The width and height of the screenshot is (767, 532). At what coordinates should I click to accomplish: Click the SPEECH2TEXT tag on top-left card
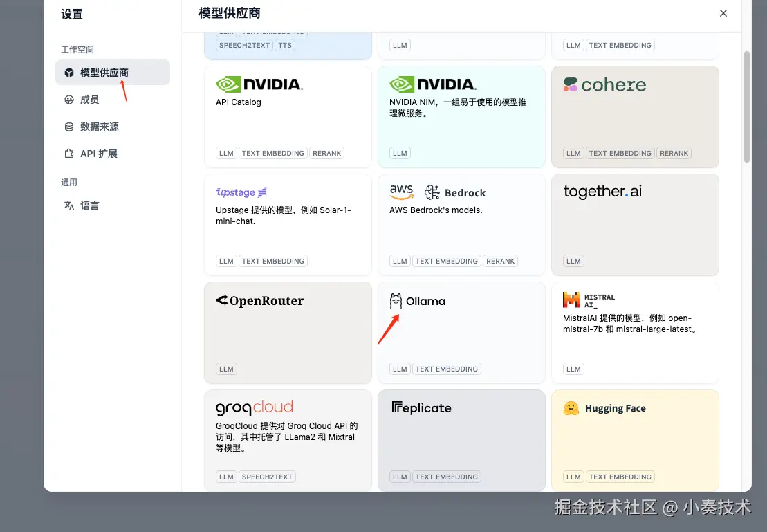coord(245,46)
